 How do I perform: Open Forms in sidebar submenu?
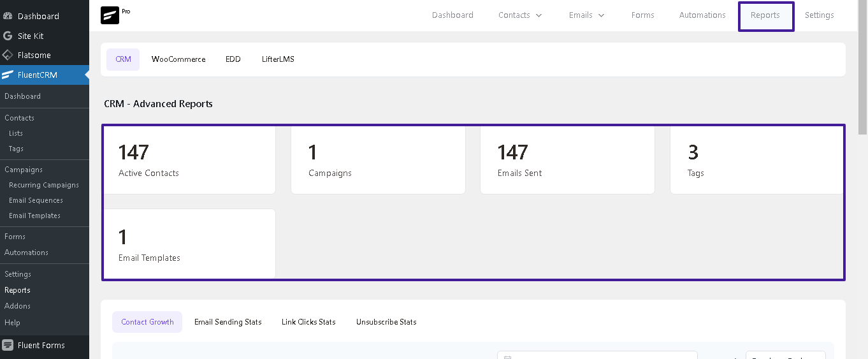[x=15, y=237]
